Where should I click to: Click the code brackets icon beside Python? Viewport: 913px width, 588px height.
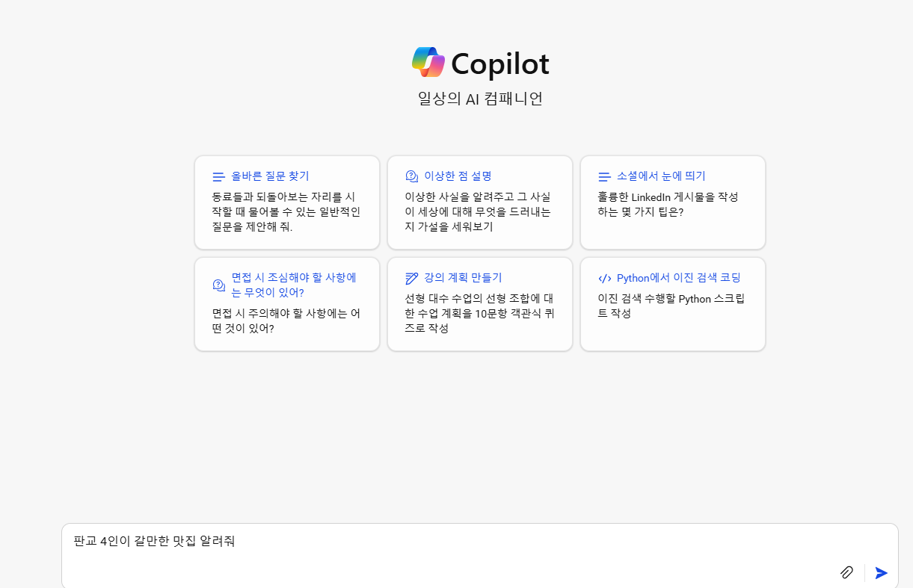(x=605, y=278)
